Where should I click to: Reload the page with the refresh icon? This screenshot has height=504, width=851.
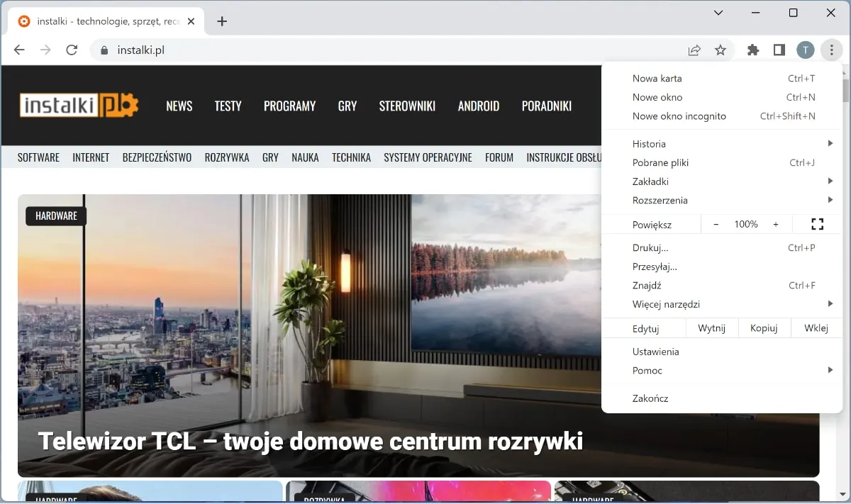(70, 50)
